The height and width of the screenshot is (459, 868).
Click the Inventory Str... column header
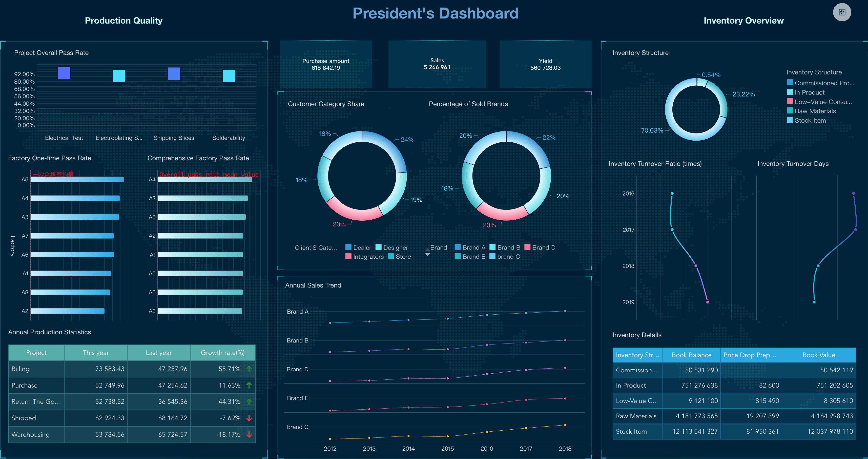point(637,355)
